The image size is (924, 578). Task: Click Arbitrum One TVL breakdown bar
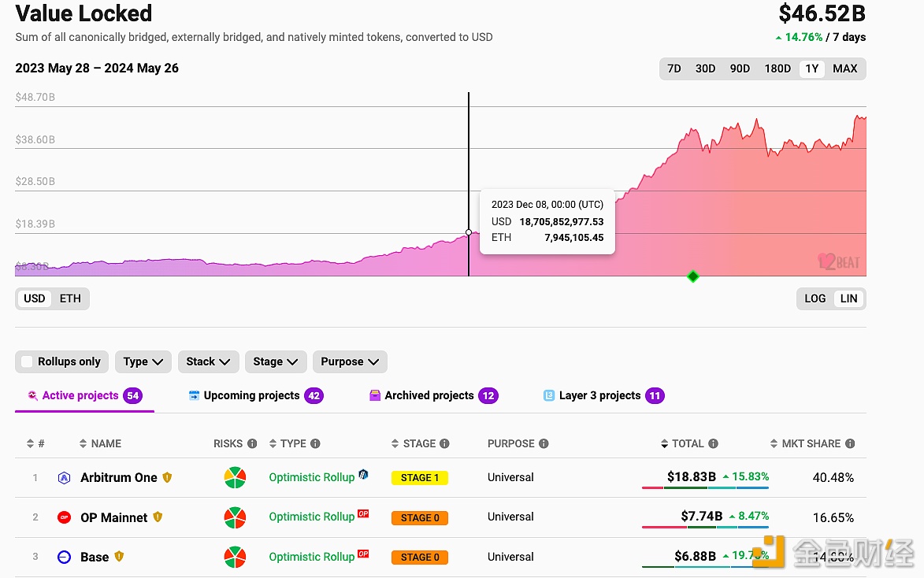point(705,488)
